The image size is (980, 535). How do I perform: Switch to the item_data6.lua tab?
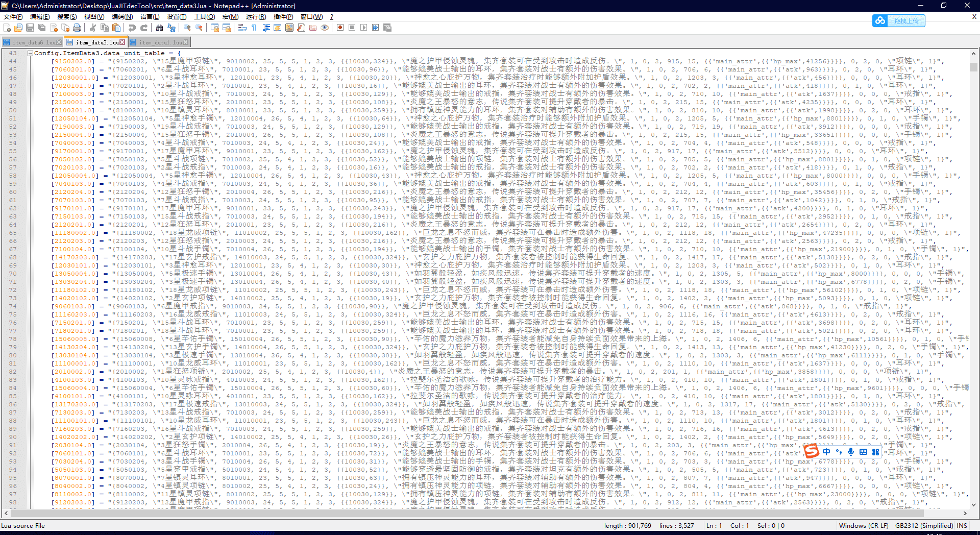(x=32, y=42)
